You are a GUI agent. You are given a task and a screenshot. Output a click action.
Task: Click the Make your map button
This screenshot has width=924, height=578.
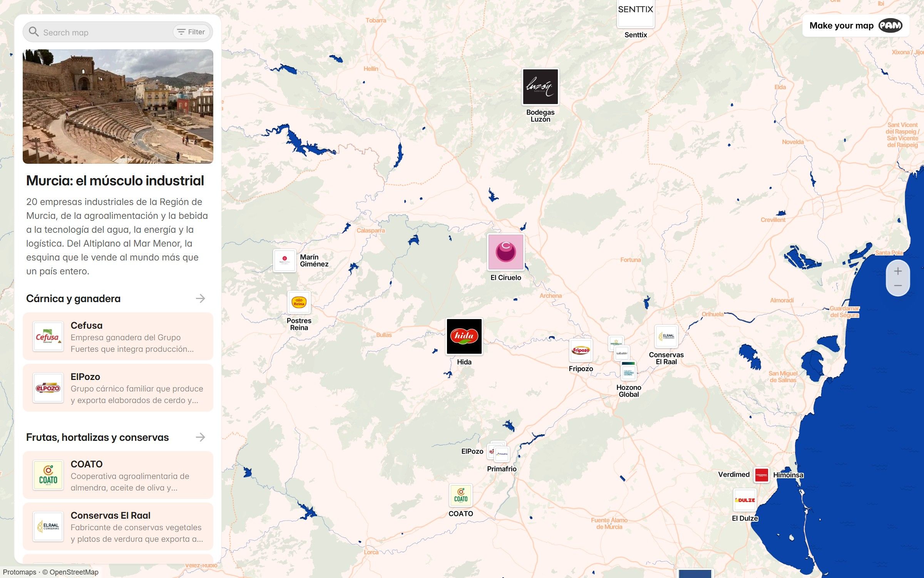click(x=856, y=26)
